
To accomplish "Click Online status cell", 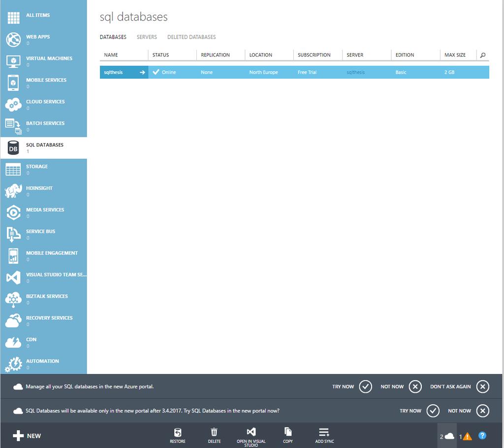I will [172, 72].
